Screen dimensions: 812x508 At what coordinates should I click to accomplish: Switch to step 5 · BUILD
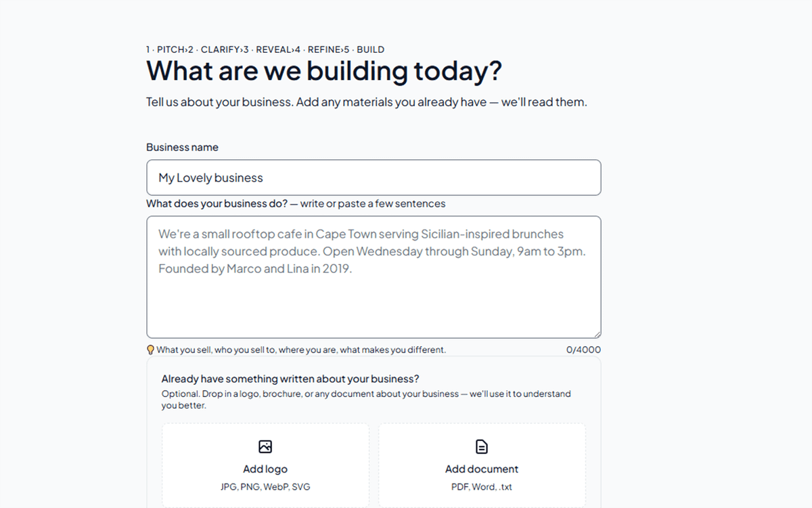365,49
